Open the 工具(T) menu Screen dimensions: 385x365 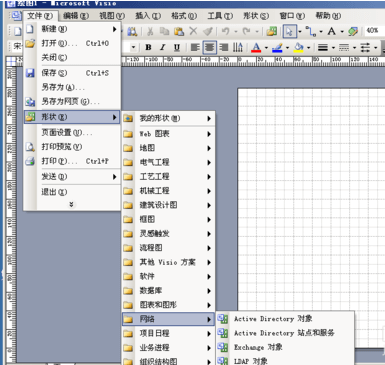220,15
